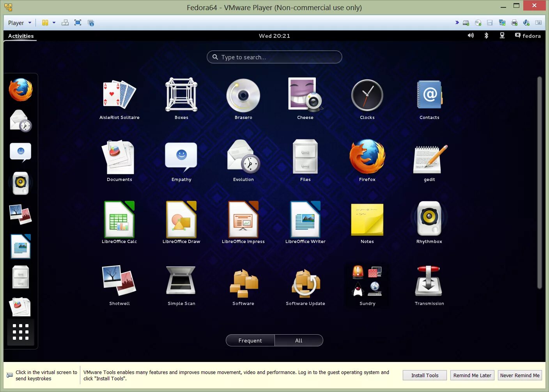This screenshot has height=392, width=549.
Task: Open the Software installer app
Action: pyautogui.click(x=243, y=285)
